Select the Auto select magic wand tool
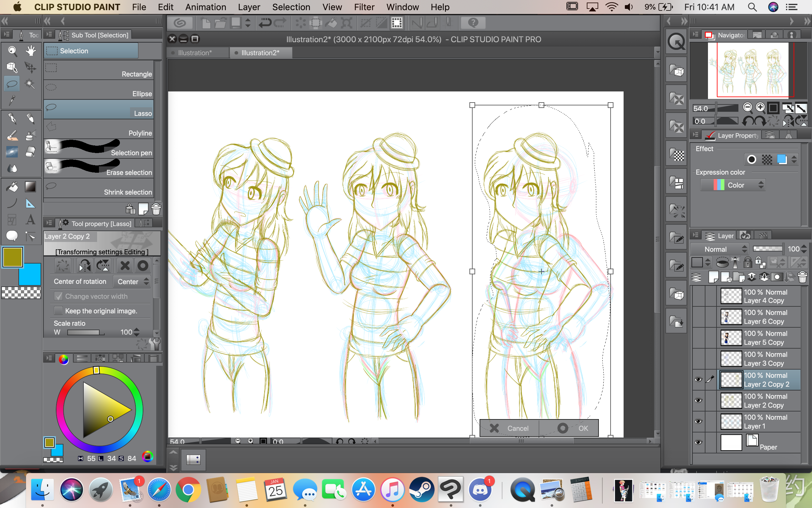This screenshot has height=508, width=812. coord(30,84)
